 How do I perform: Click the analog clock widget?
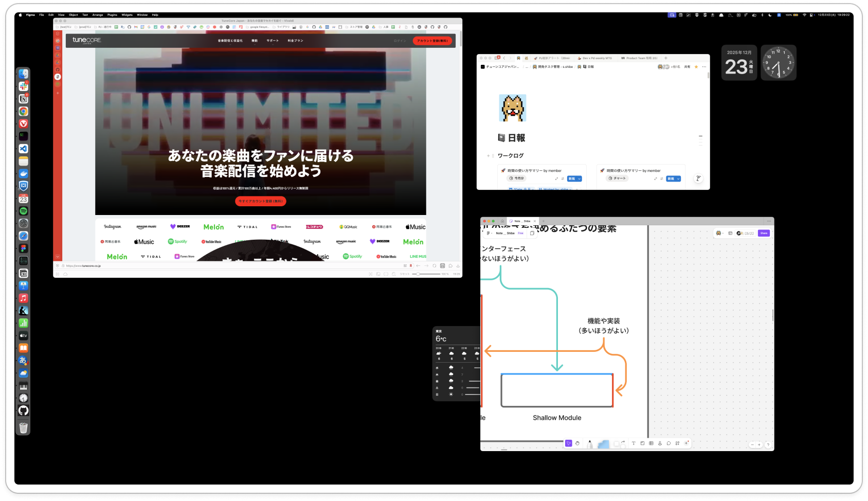pos(779,63)
